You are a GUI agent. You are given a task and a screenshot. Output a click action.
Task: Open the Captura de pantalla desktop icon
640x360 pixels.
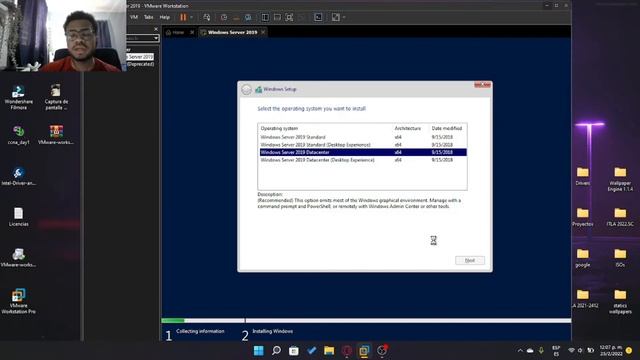pos(56,98)
